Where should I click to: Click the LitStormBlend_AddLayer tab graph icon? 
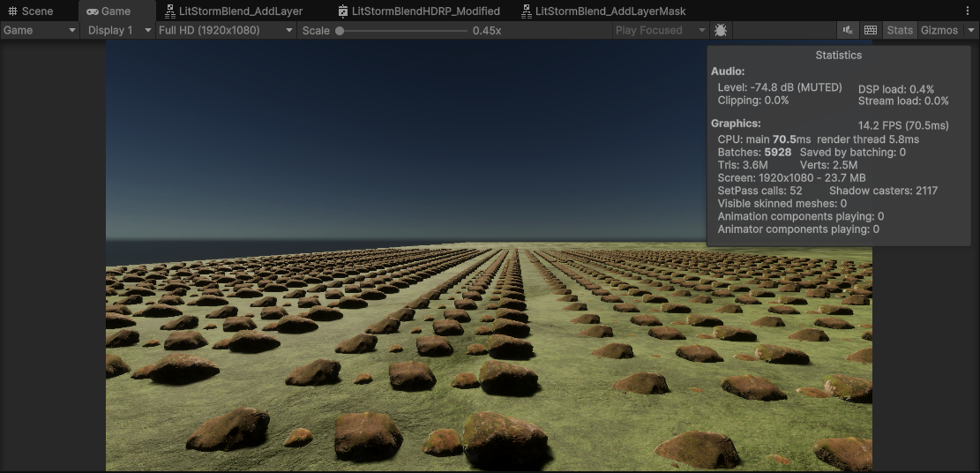170,11
